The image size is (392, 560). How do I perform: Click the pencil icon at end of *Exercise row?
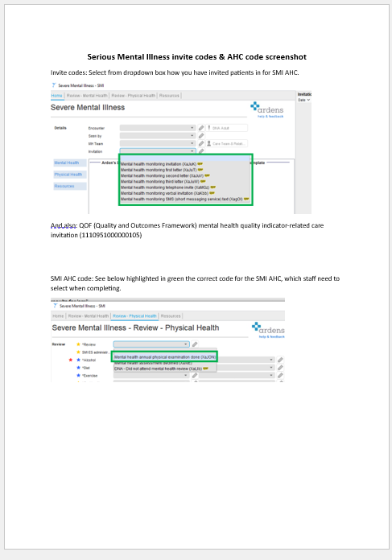[x=280, y=376]
